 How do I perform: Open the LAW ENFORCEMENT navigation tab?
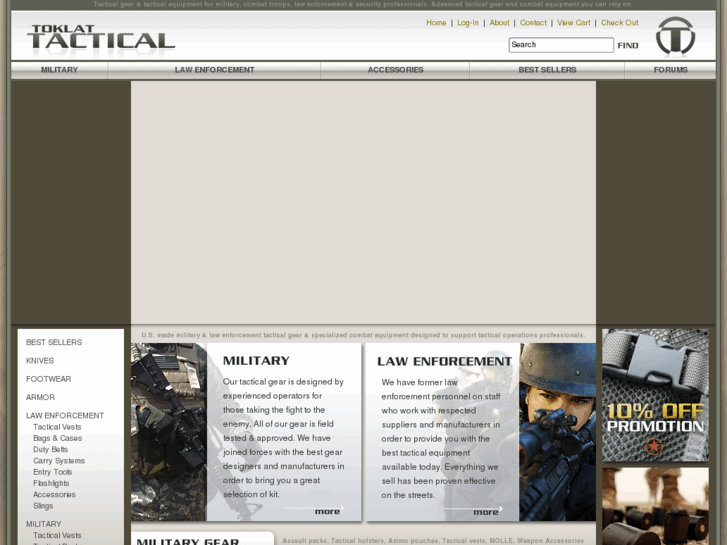click(214, 70)
